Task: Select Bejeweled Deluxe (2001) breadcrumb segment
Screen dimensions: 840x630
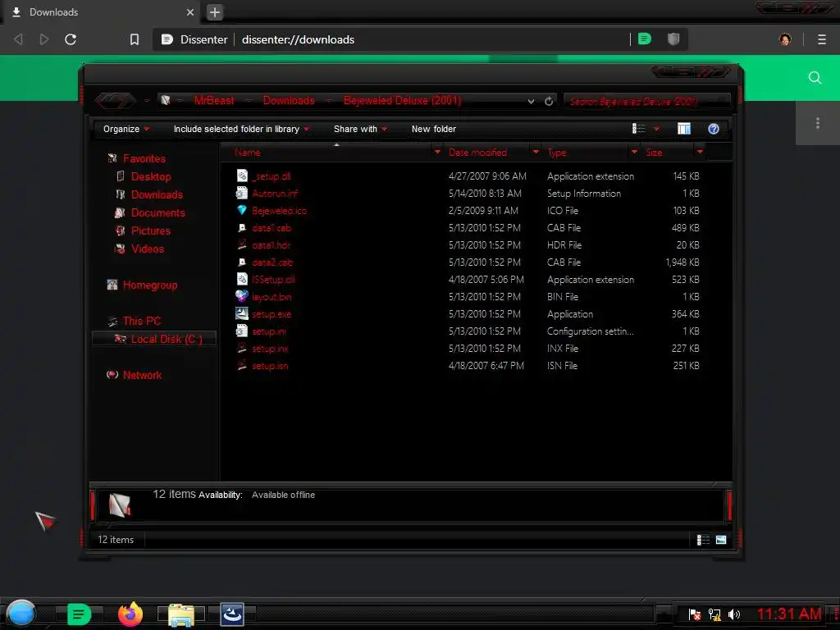Action: coord(402,101)
